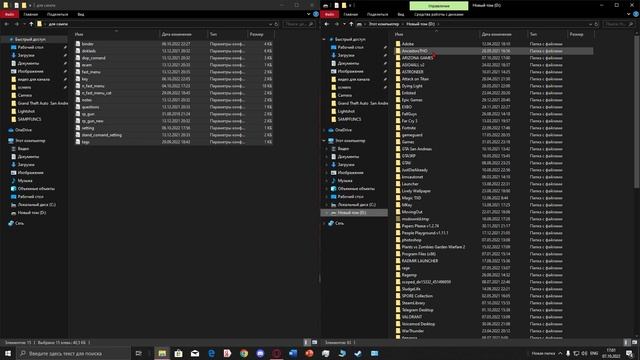Show hidden system tray icons
Viewport: 640px width, 360px height.
tap(560, 353)
